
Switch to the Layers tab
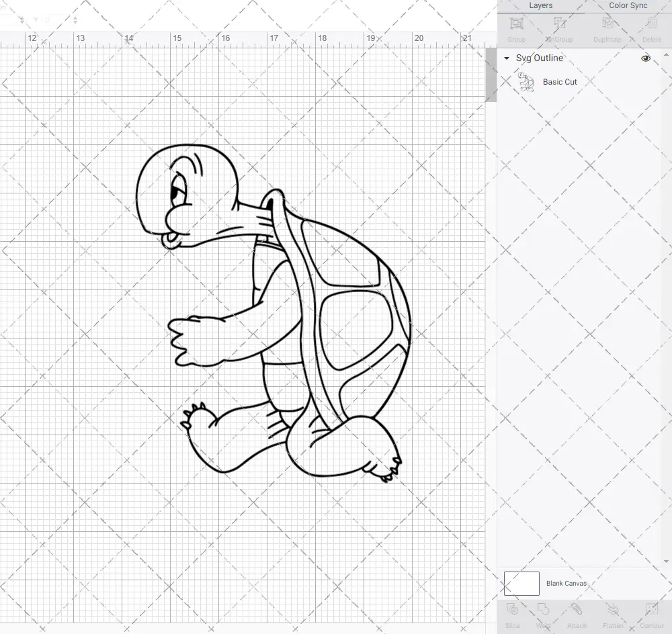(540, 5)
